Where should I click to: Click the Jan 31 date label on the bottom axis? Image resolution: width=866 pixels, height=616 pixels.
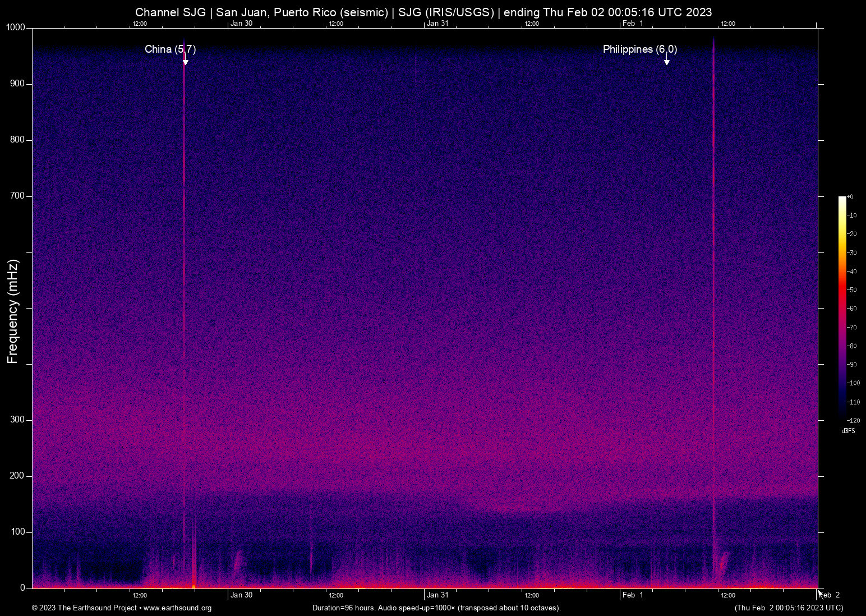pyautogui.click(x=437, y=595)
